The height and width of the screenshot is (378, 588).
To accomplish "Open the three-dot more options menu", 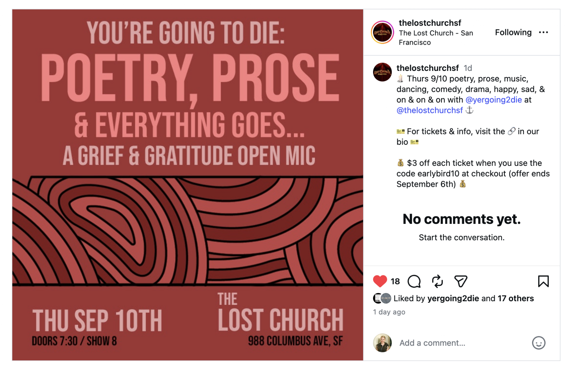I will pyautogui.click(x=543, y=32).
